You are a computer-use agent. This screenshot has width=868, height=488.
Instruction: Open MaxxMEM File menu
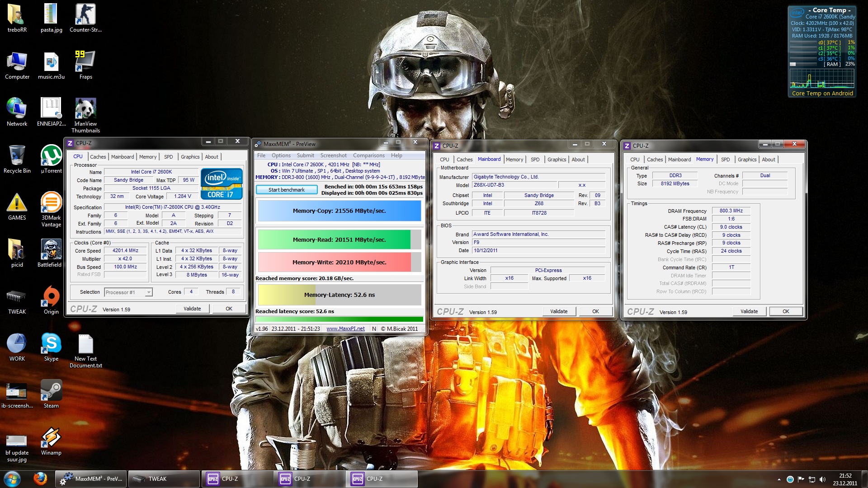[x=261, y=155]
